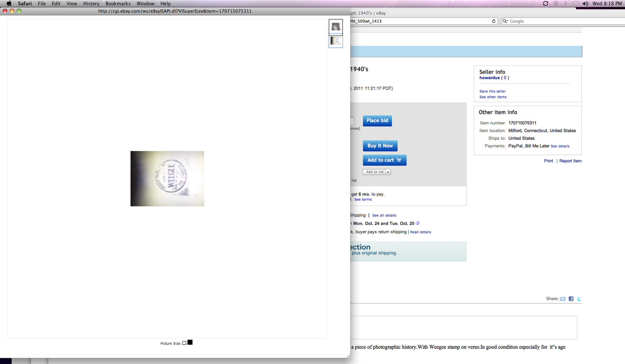Click the sync status icon in the menu bar
The image size is (625, 364).
[x=545, y=4]
